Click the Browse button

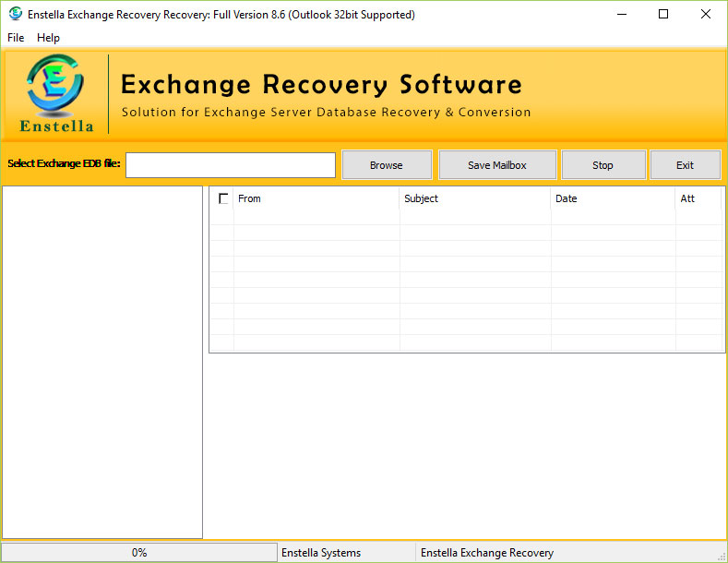pos(387,165)
